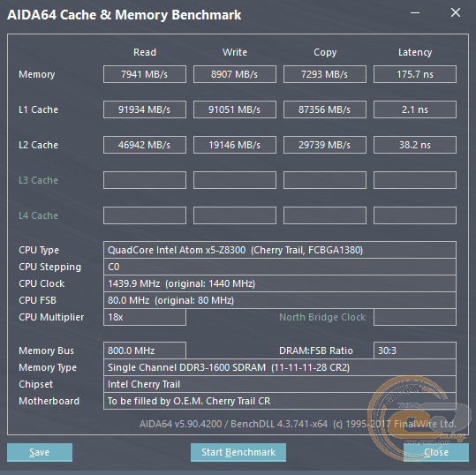Click the North Bridge Clock label
This screenshot has width=476, height=475.
322,317
